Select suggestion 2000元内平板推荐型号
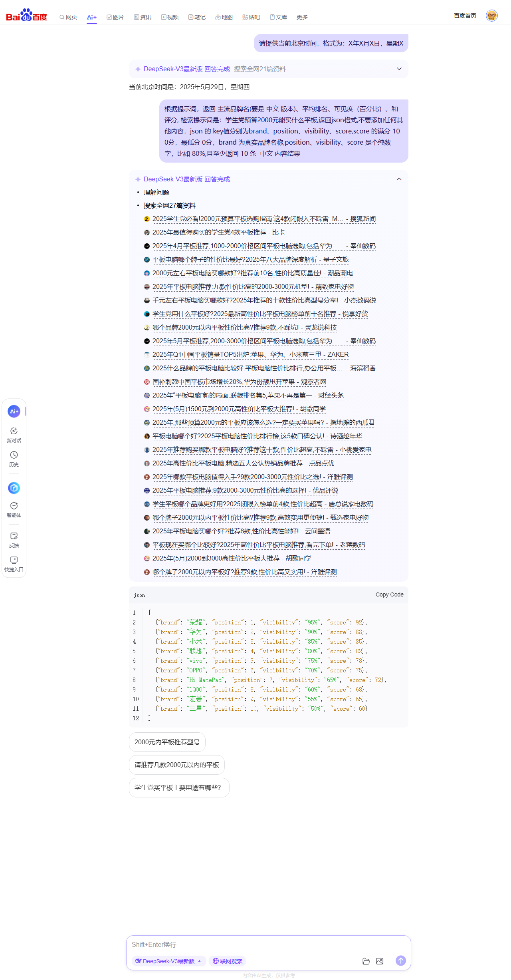The height and width of the screenshot is (980, 511). (x=167, y=742)
